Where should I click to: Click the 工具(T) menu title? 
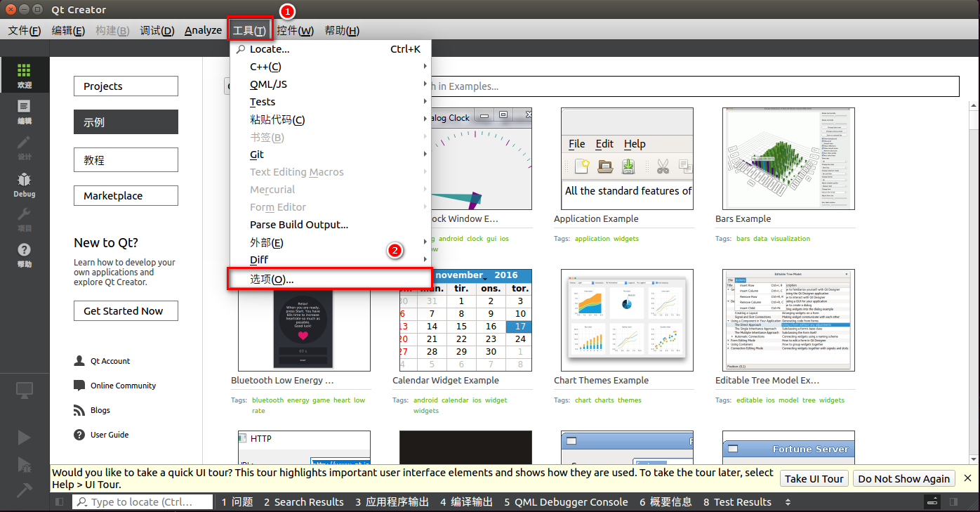(249, 30)
